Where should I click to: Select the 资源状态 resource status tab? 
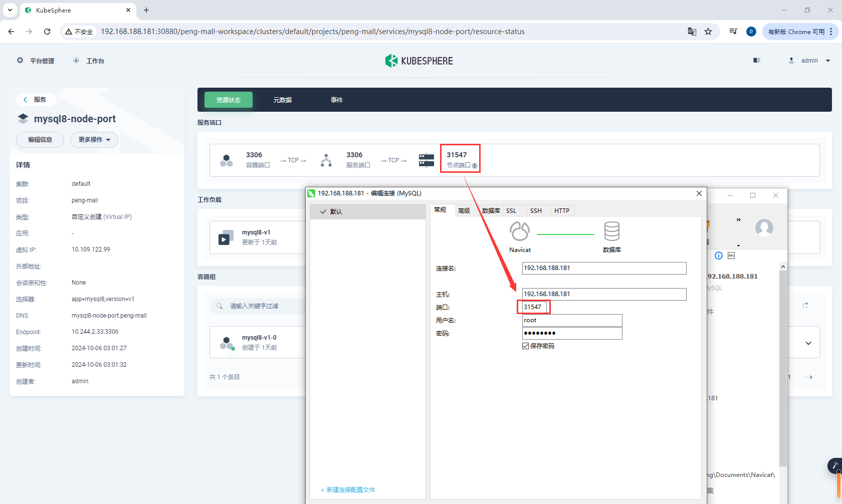[x=229, y=100]
